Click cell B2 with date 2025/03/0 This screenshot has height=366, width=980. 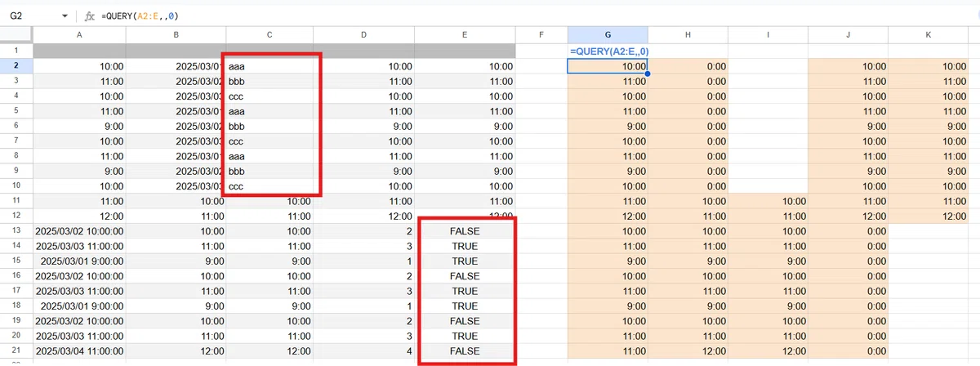tap(176, 66)
